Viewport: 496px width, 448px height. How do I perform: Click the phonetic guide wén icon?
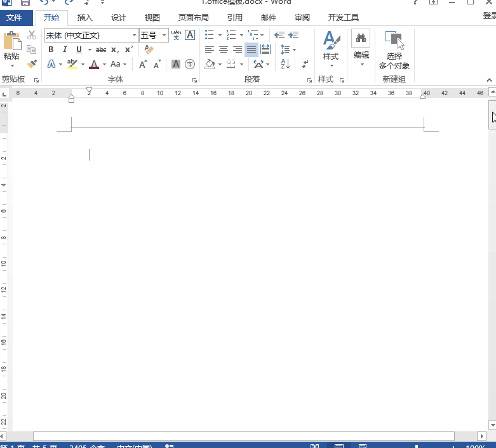pyautogui.click(x=176, y=35)
